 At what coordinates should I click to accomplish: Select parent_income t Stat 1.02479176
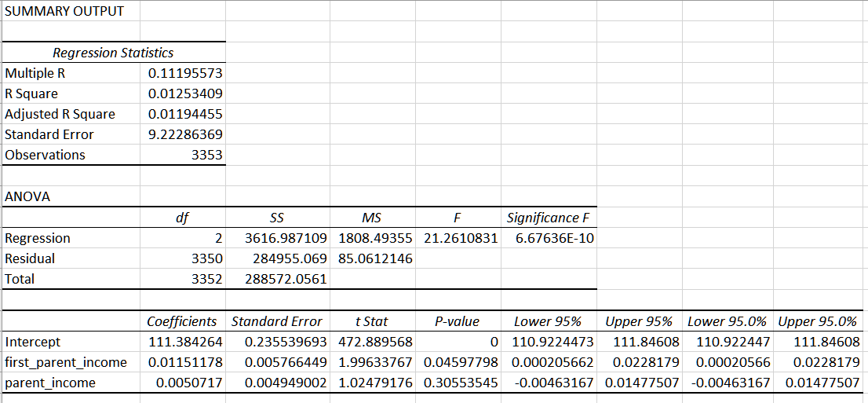(x=372, y=383)
